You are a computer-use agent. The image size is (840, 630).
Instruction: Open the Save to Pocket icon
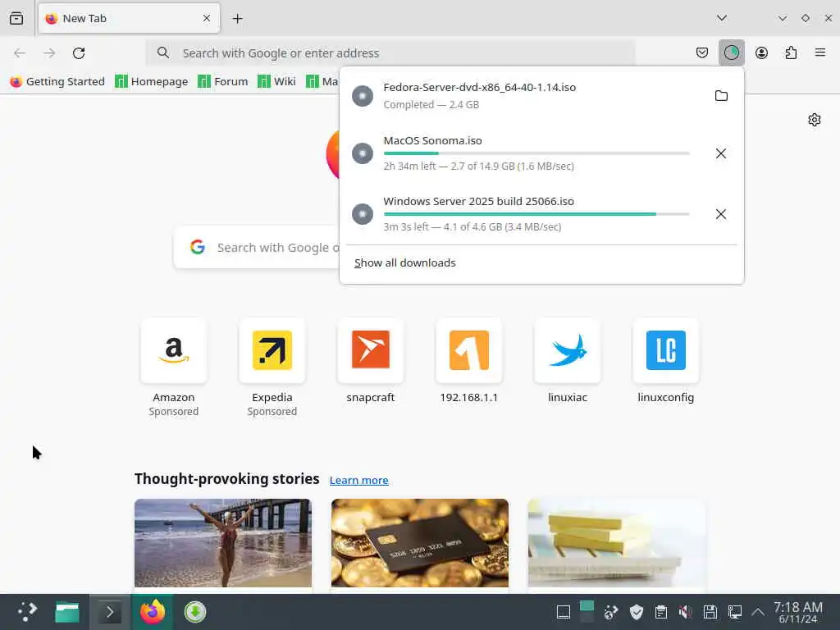point(702,52)
